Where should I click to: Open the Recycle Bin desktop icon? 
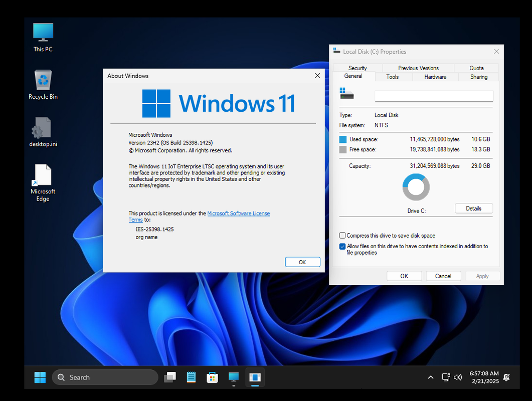(43, 85)
